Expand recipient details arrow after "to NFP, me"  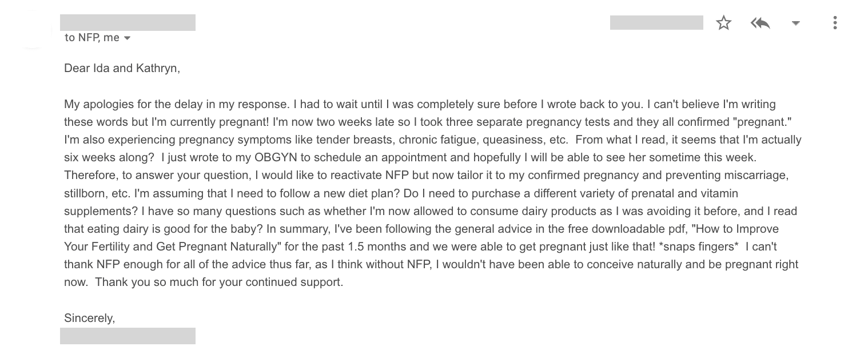(x=127, y=38)
